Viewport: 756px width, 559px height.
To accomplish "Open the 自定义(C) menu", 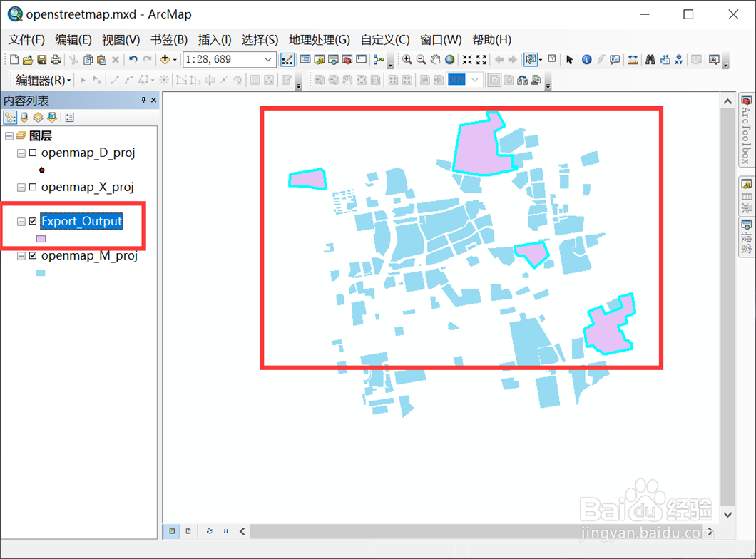I will (x=385, y=39).
